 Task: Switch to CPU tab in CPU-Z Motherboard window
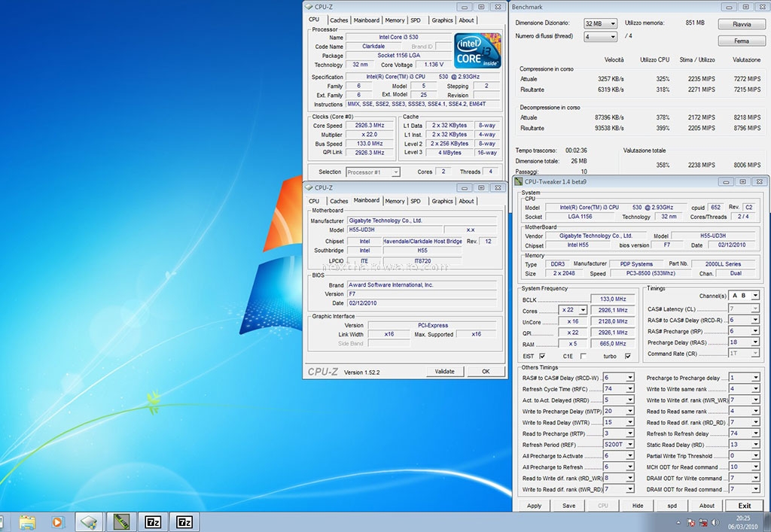314,201
